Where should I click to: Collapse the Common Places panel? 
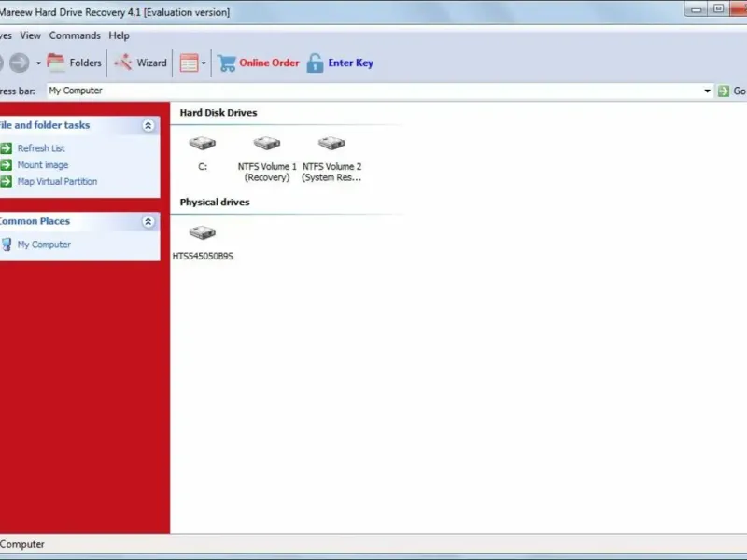(148, 221)
